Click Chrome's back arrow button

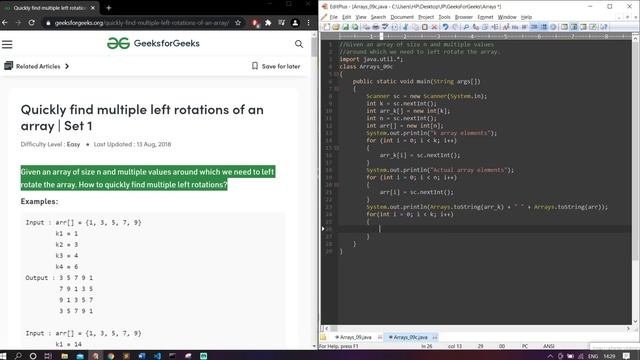point(5,23)
